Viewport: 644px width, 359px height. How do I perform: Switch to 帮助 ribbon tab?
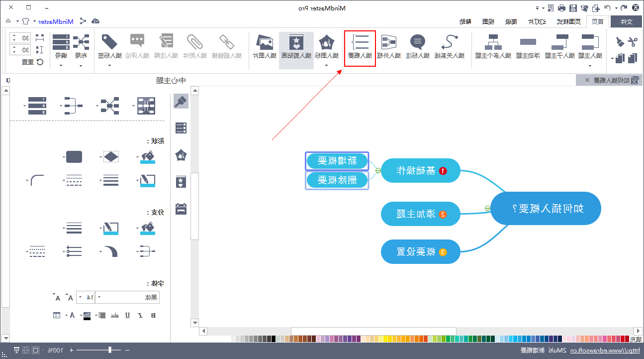(x=466, y=21)
